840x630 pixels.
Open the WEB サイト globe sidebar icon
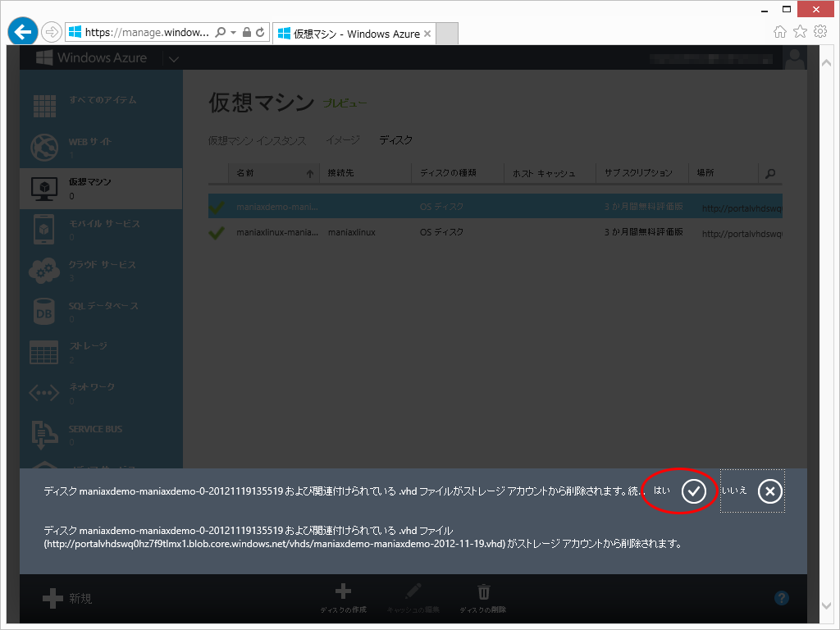[x=44, y=148]
